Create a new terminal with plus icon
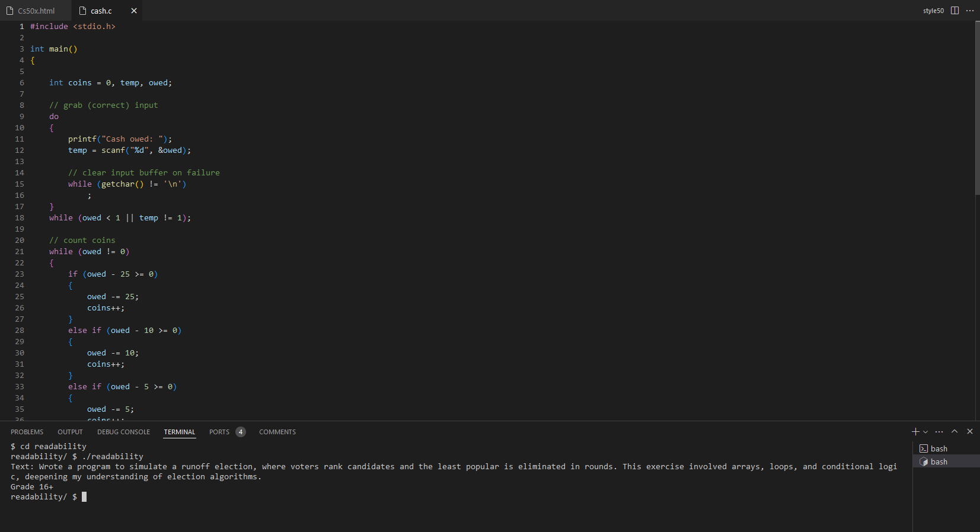The image size is (980, 532). (x=915, y=431)
